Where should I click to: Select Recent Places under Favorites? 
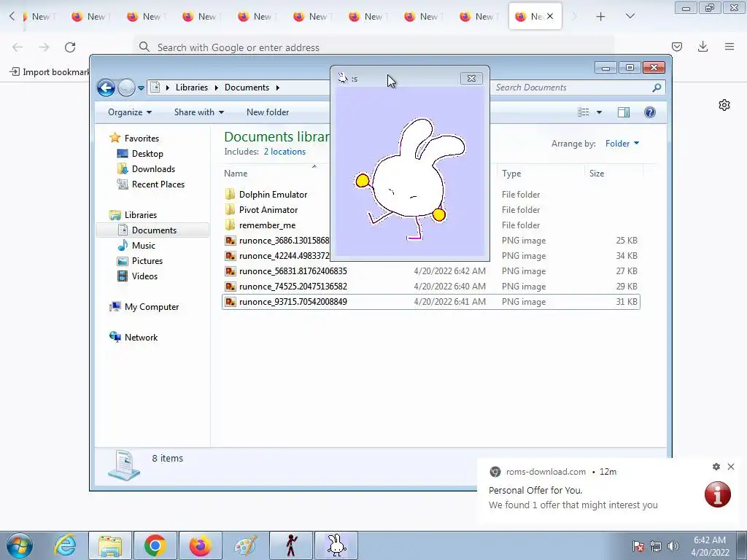(x=158, y=184)
